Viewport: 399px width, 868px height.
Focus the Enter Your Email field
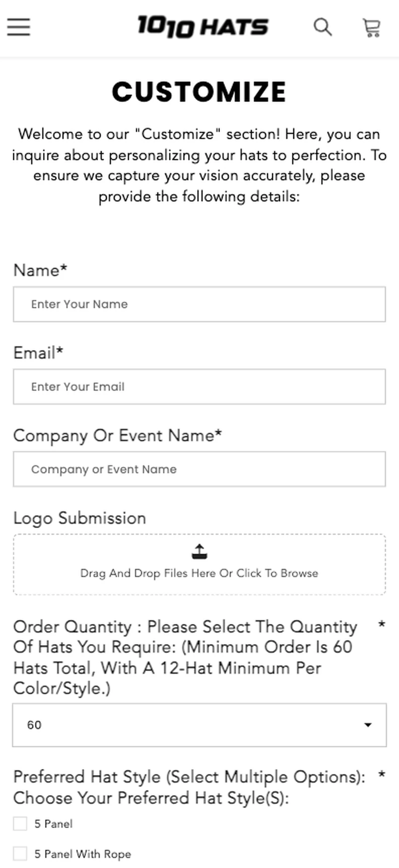[x=199, y=387]
